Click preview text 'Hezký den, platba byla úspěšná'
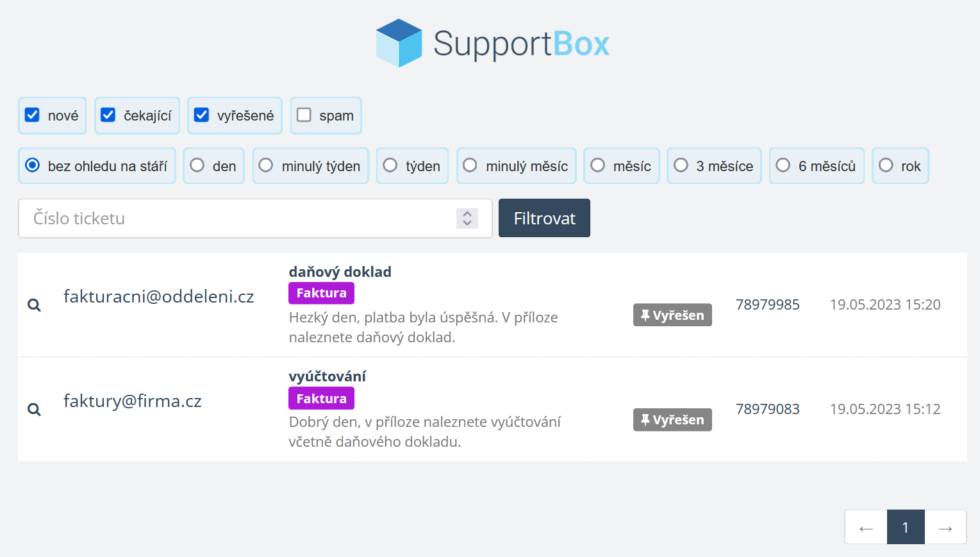Image resolution: width=980 pixels, height=557 pixels. [x=393, y=317]
